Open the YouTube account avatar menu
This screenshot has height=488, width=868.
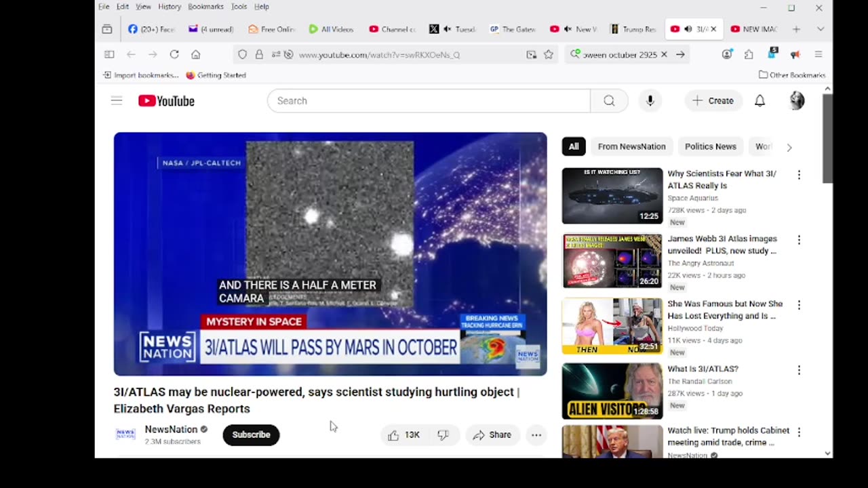click(797, 101)
